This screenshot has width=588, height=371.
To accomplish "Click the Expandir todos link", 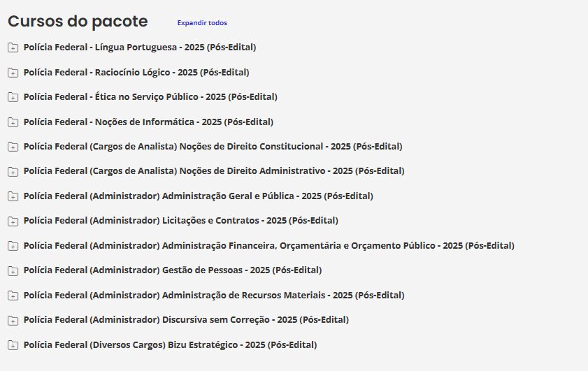I will (x=202, y=23).
